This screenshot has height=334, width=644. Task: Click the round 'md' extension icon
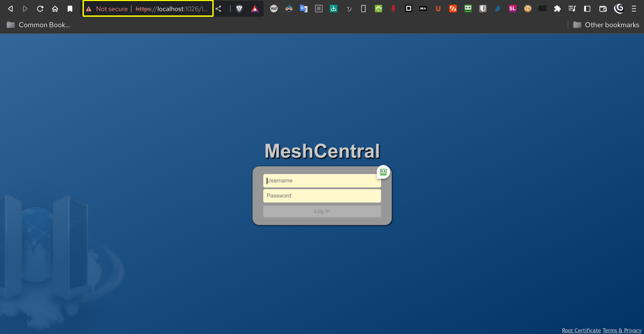point(274,9)
